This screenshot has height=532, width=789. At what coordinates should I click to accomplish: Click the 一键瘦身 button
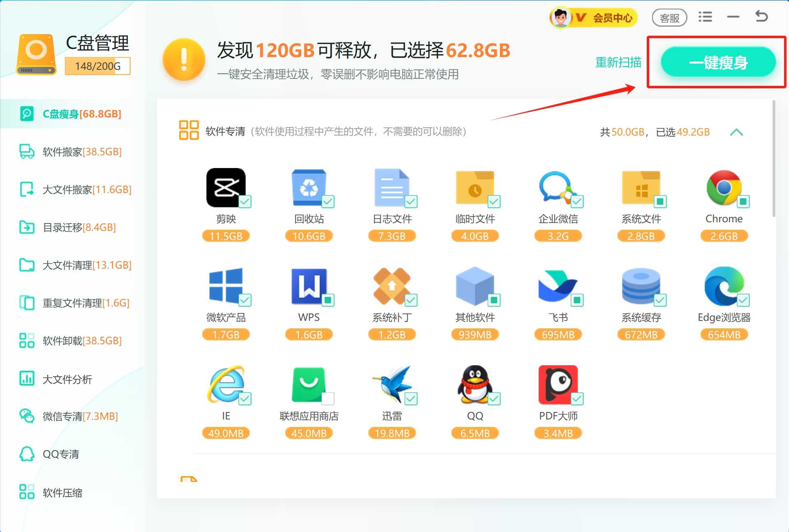(x=718, y=62)
